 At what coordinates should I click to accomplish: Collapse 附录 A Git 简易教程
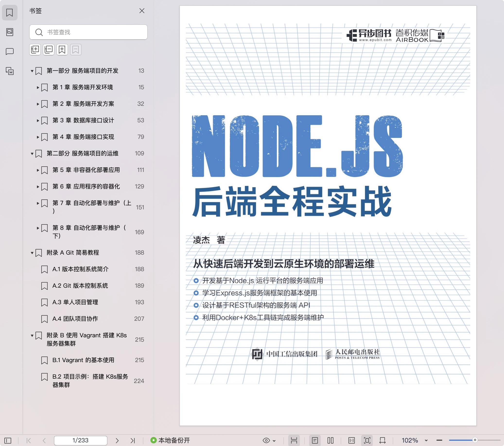click(x=32, y=253)
